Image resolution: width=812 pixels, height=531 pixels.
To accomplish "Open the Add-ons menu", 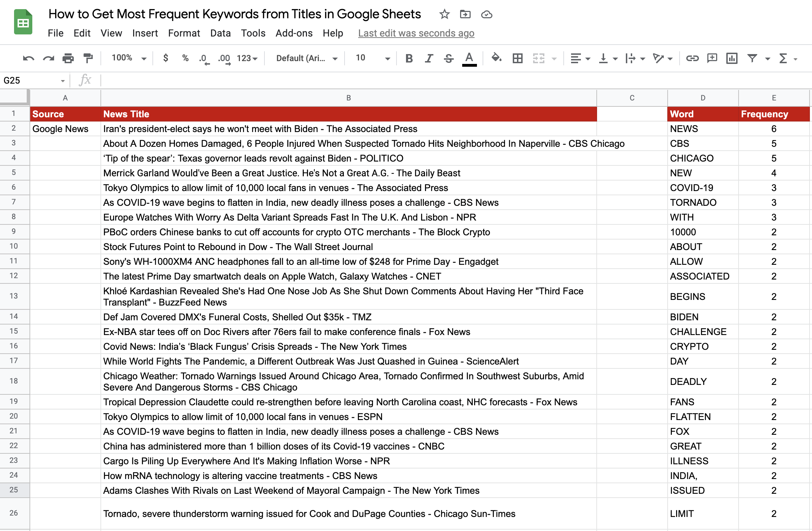I will [x=294, y=33].
